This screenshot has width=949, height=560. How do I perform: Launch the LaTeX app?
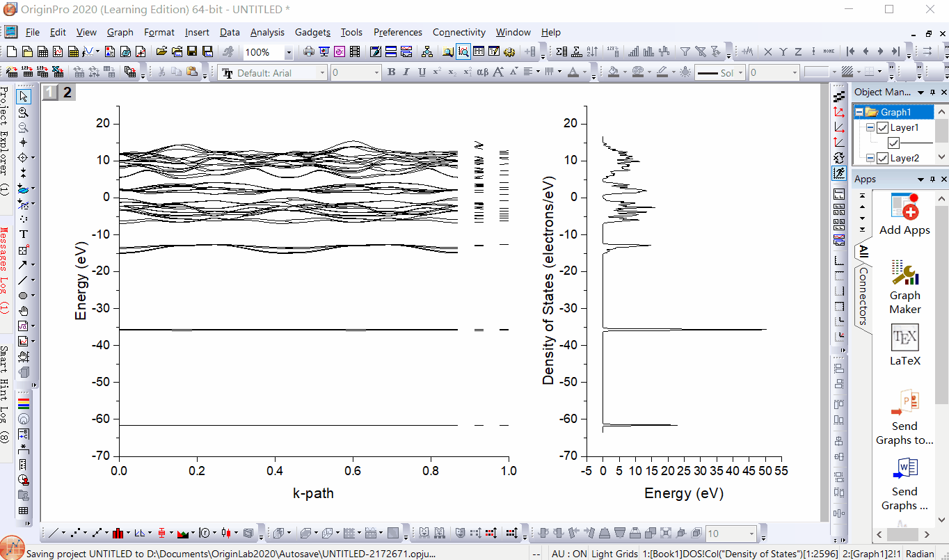tap(904, 345)
